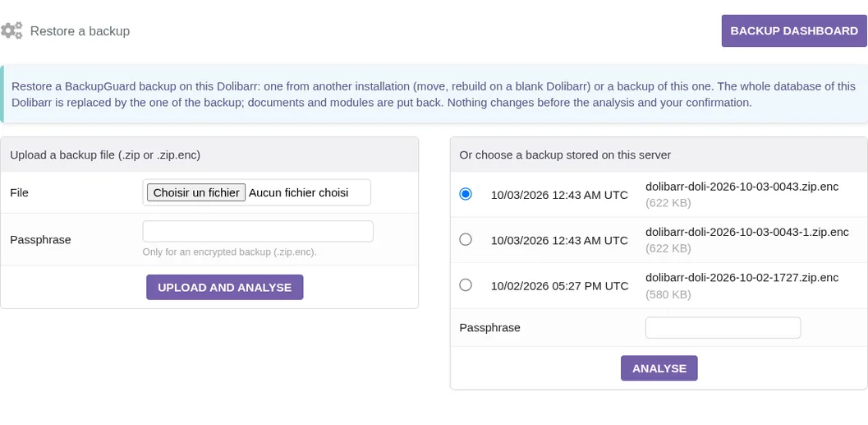Click the Upload a backup file panel header
The image size is (868, 425).
pos(209,155)
